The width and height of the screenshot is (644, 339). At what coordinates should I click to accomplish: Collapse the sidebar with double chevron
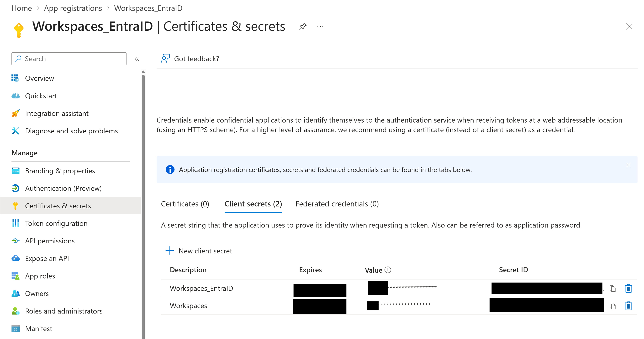(137, 59)
